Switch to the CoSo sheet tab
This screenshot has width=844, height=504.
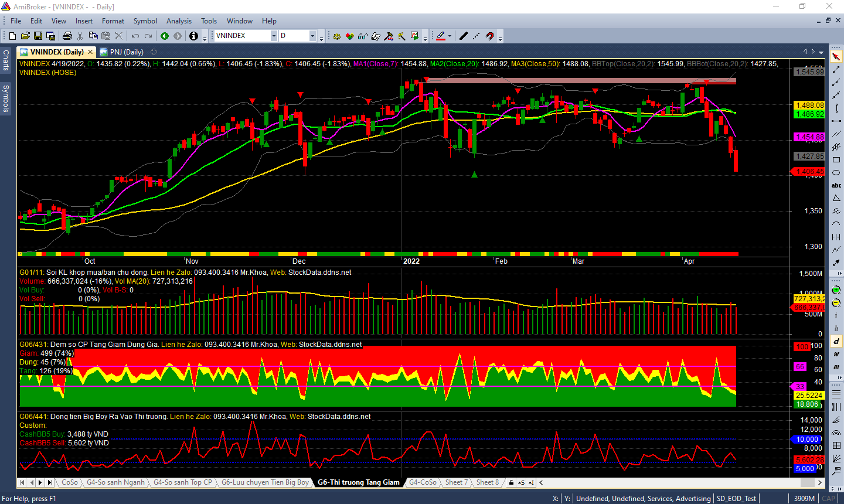click(70, 482)
